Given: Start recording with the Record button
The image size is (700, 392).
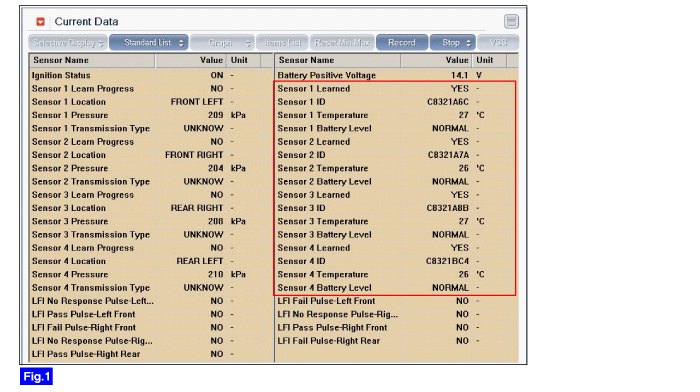Looking at the screenshot, I should (x=402, y=43).
